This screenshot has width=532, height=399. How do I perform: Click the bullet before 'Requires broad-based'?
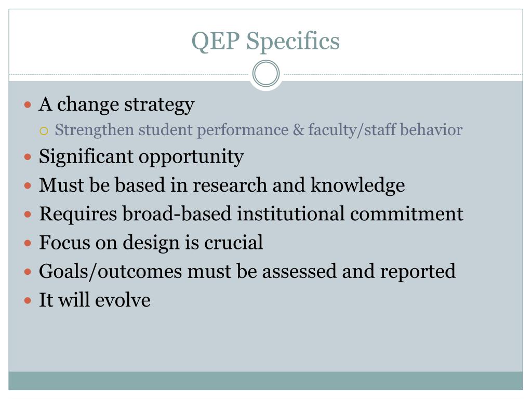point(28,215)
